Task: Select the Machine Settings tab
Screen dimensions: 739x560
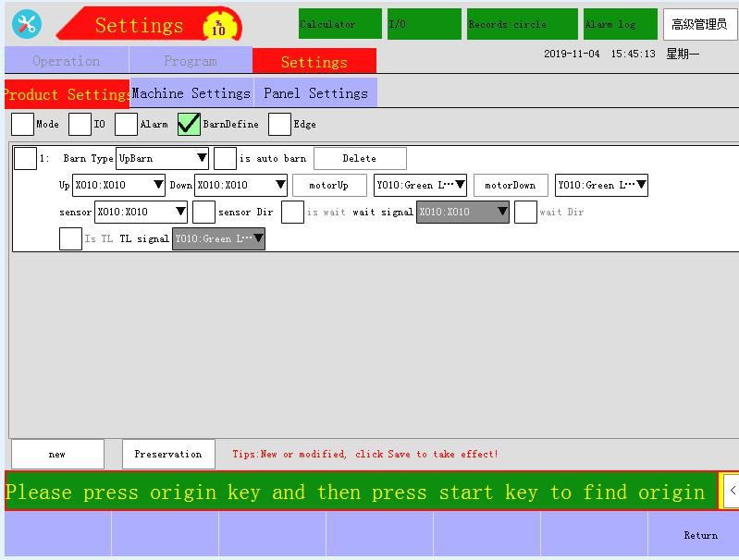Action: (191, 93)
